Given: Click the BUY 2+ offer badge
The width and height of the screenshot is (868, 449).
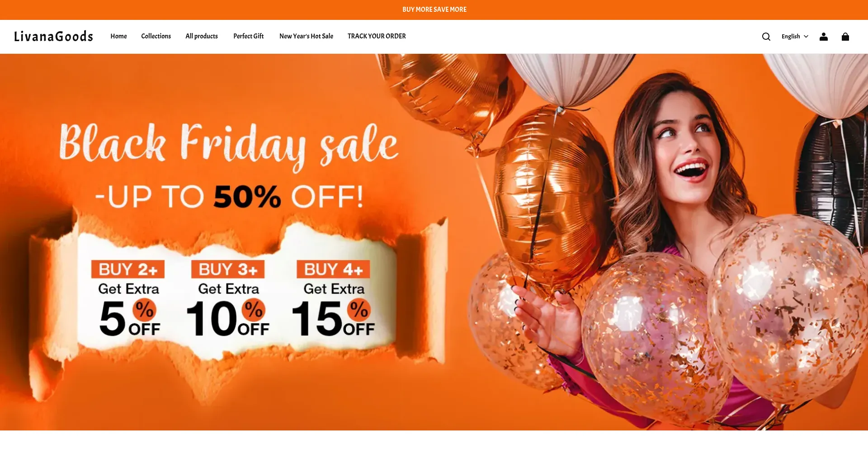Looking at the screenshot, I should pos(128,269).
